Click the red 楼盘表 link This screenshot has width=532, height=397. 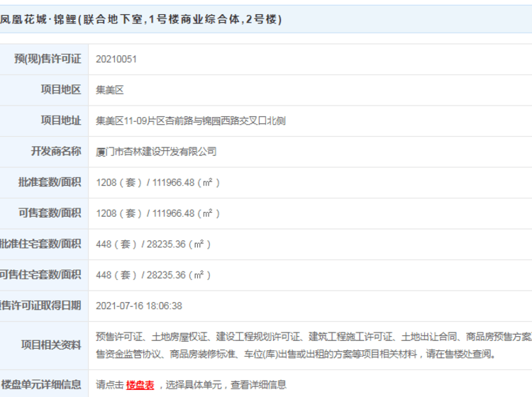[140, 385]
